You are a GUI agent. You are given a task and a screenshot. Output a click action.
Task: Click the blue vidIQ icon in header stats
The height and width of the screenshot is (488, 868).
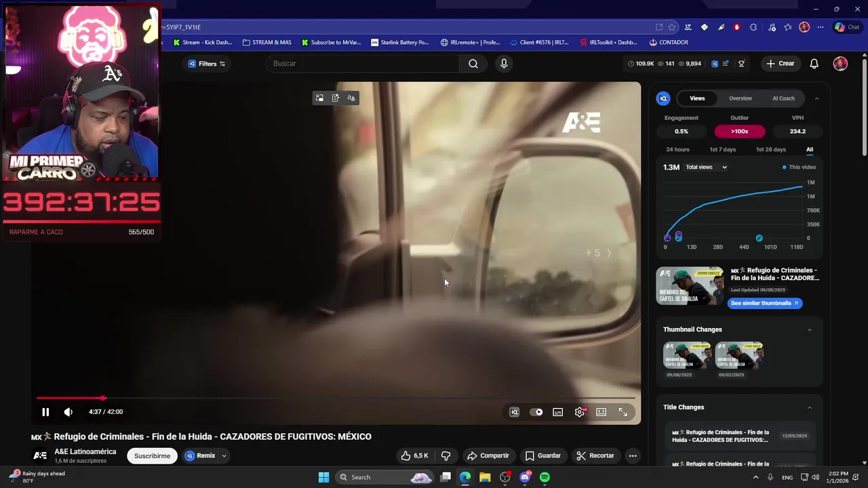(715, 64)
